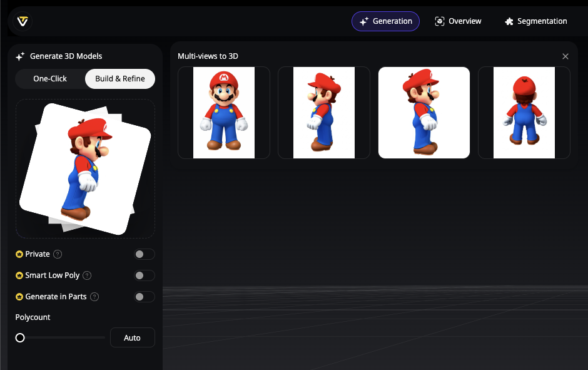Viewport: 588px width, 370px height.
Task: Click the puzzle icon in Segmentation tab
Action: tap(509, 21)
